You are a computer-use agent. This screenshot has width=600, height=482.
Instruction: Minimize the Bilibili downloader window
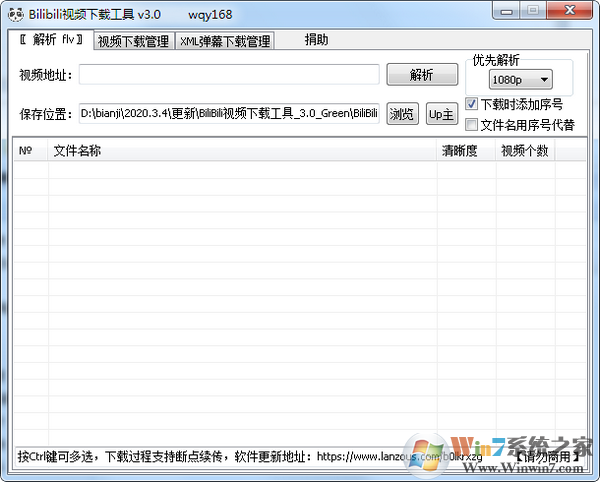506,11
